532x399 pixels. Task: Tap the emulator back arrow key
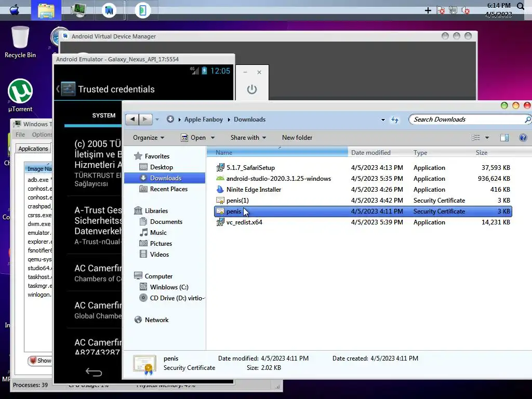pos(94,372)
